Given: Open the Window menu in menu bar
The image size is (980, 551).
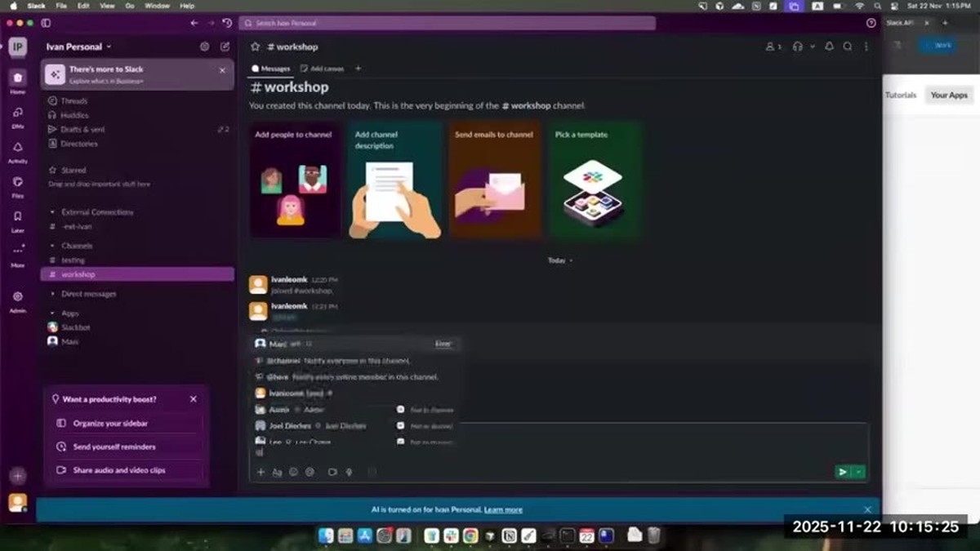Looking at the screenshot, I should (x=157, y=6).
